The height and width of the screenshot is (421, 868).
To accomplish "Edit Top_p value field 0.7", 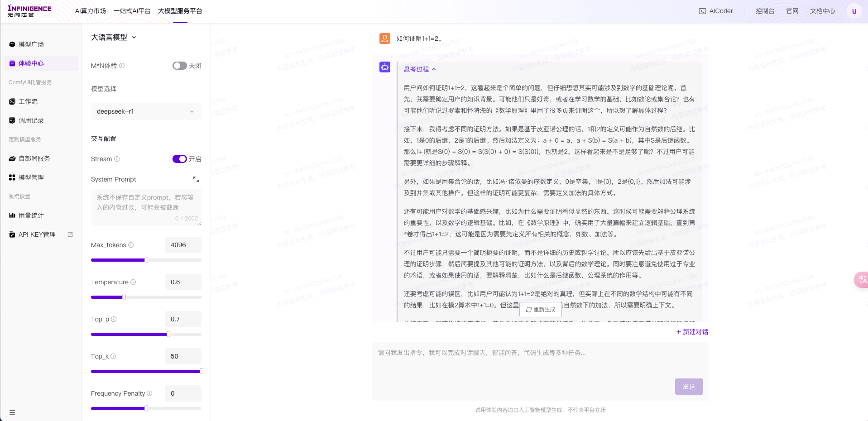I will click(183, 319).
